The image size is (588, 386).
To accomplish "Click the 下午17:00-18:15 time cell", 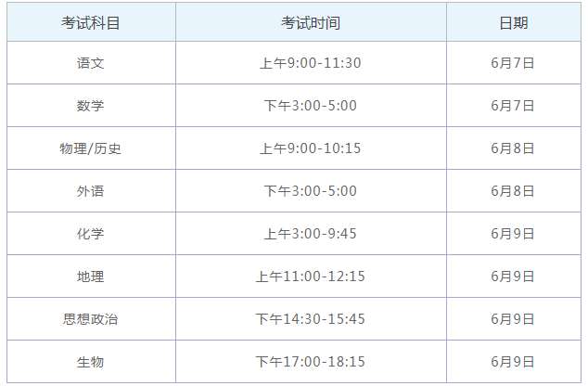I will 310,362.
